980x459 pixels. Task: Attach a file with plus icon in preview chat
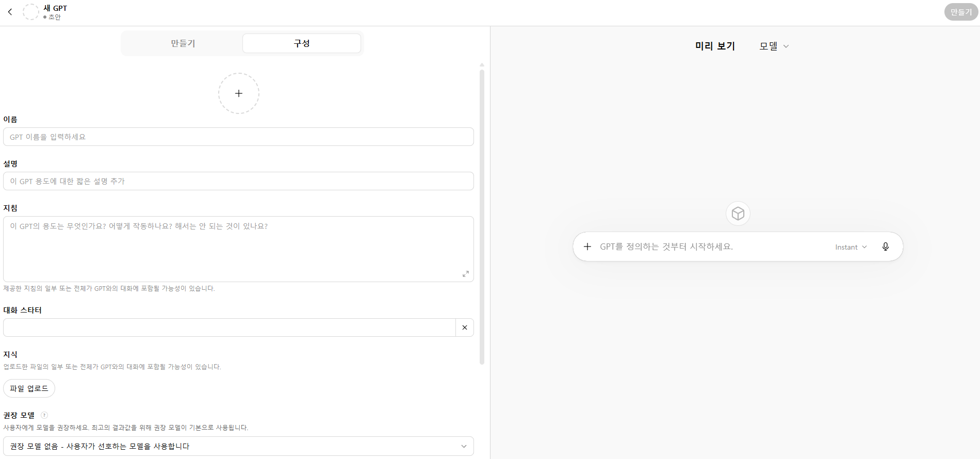click(587, 247)
